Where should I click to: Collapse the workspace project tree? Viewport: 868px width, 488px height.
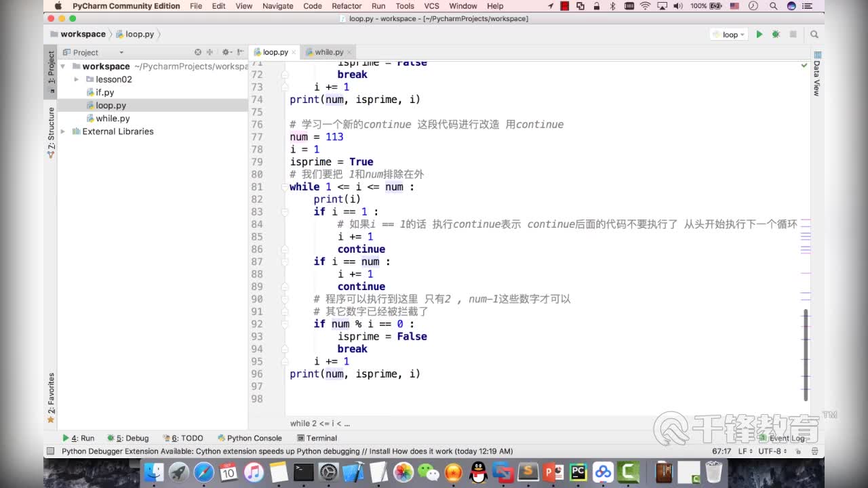(62, 66)
